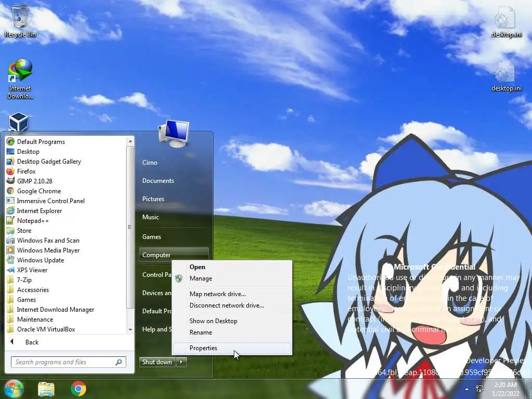Image resolution: width=532 pixels, height=399 pixels.
Task: Click the user account computer picture
Action: pos(174,134)
